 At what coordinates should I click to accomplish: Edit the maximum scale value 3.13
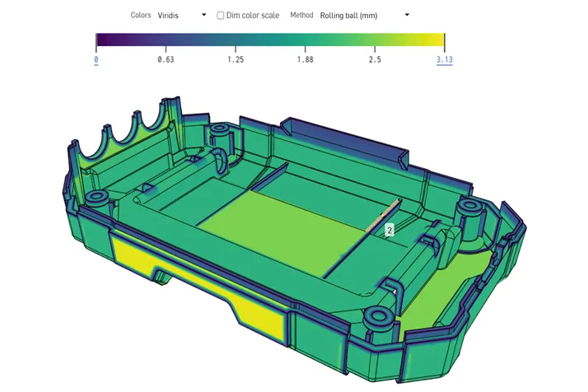tap(445, 59)
